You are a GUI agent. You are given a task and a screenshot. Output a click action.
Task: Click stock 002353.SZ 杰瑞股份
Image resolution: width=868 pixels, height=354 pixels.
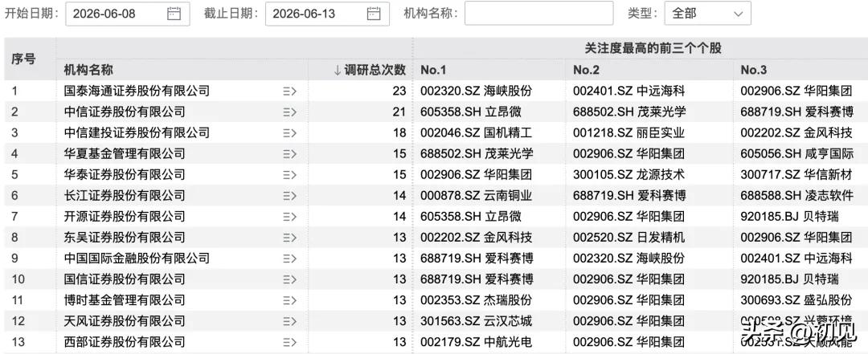(x=476, y=300)
